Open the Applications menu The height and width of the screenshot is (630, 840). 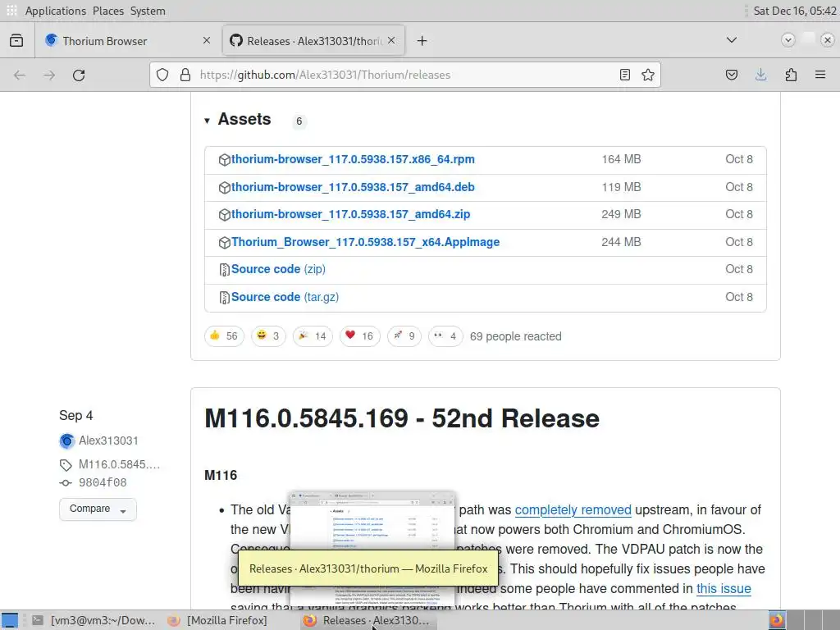tap(55, 11)
